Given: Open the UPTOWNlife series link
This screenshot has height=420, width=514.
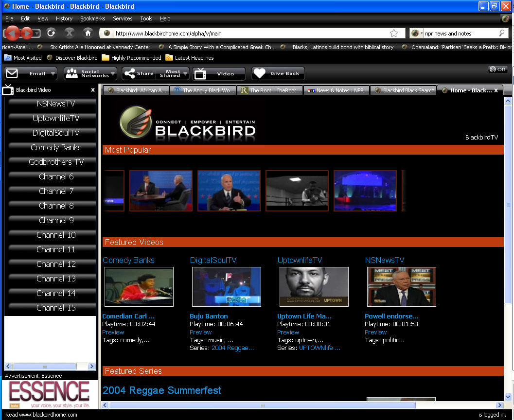Looking at the screenshot, I should coord(319,348).
